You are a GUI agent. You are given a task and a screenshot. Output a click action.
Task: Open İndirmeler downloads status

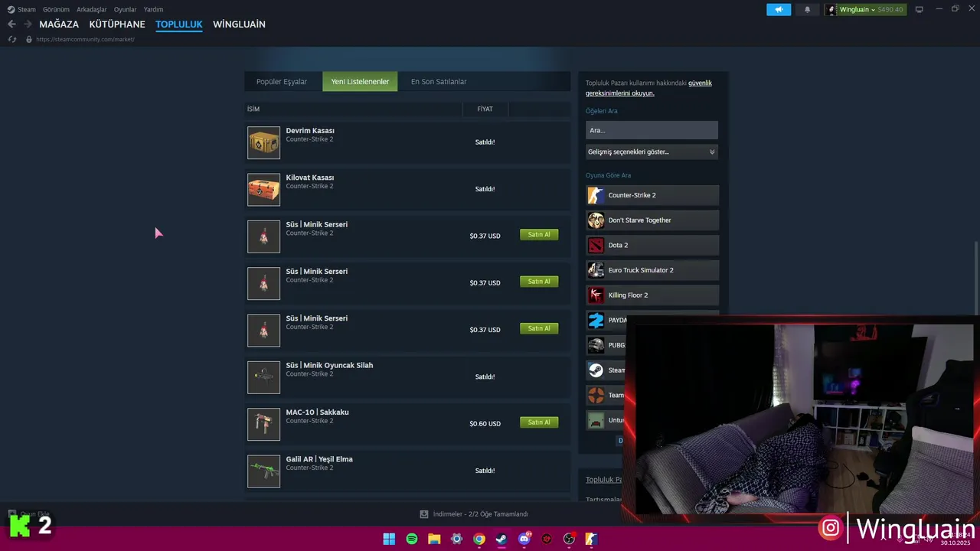(x=474, y=514)
